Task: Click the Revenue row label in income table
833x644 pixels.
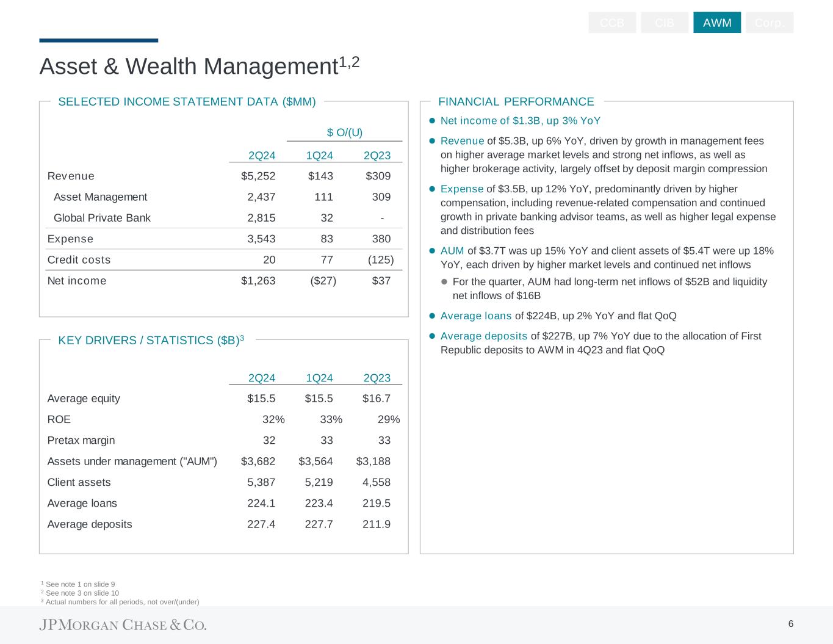Action: [71, 176]
